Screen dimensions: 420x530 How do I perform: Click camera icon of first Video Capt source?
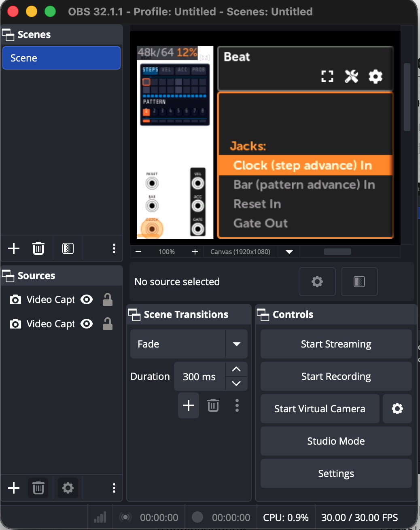click(x=15, y=300)
